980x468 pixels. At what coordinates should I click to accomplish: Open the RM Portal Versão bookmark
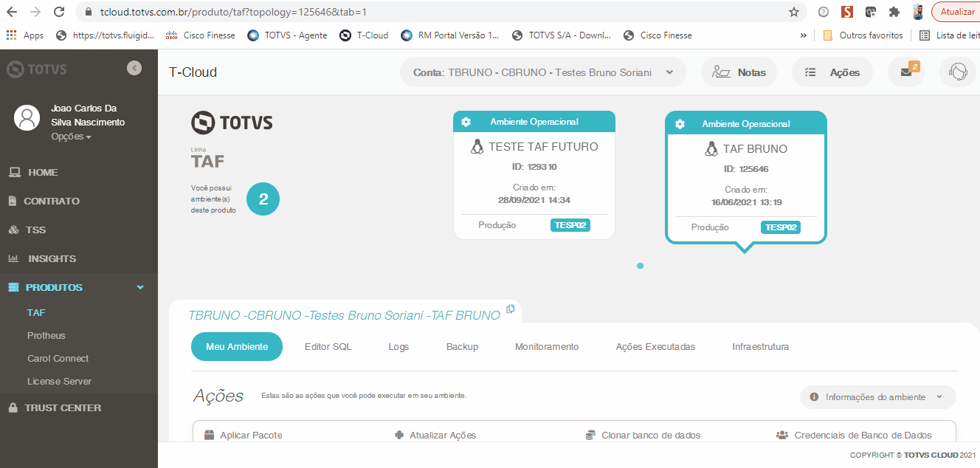click(450, 35)
